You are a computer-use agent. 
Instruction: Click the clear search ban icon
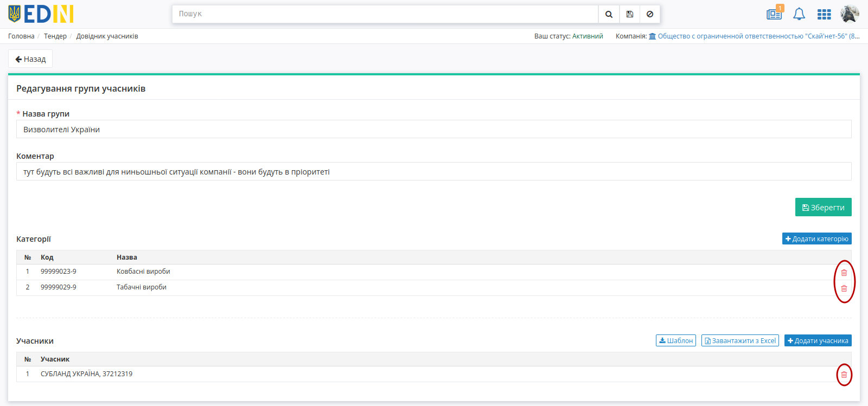pyautogui.click(x=650, y=14)
